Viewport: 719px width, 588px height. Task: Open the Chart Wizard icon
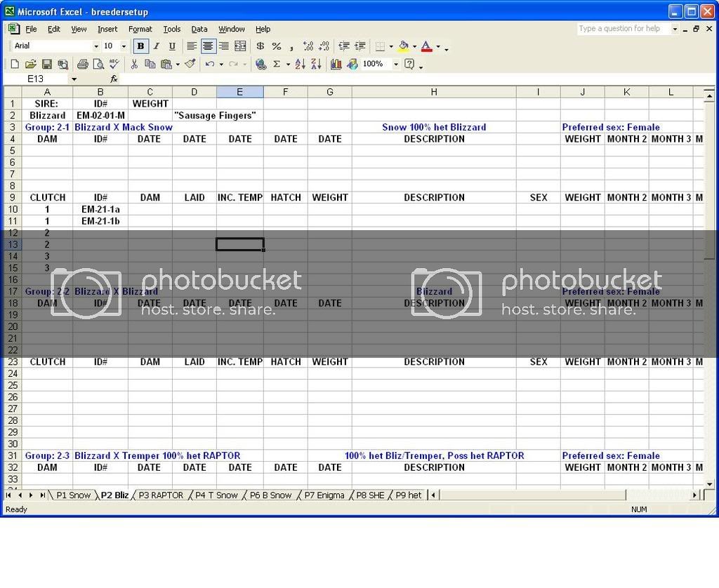(336, 64)
